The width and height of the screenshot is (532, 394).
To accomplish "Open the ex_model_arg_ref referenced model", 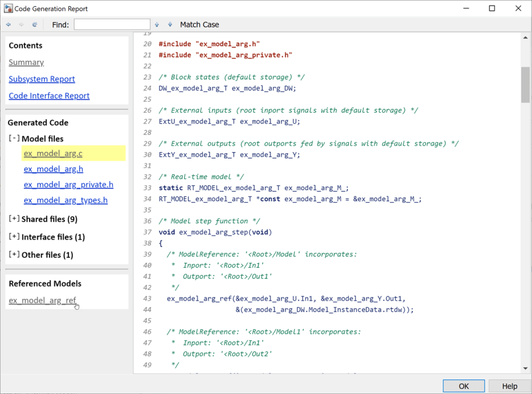I will [x=42, y=300].
